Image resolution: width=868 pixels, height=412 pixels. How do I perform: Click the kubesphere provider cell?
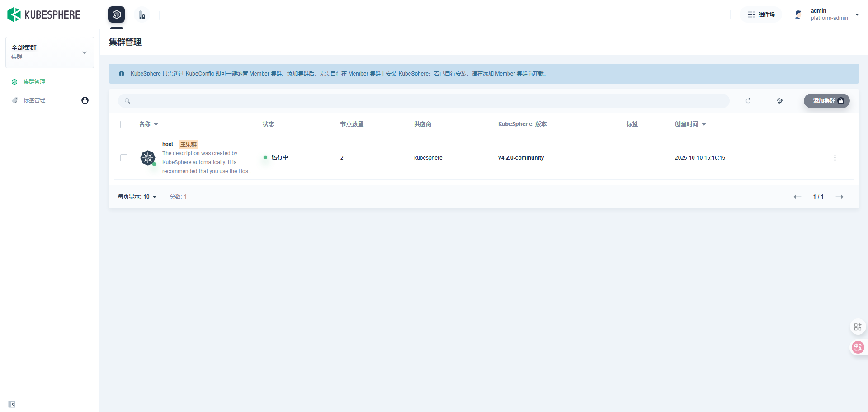[x=428, y=158]
